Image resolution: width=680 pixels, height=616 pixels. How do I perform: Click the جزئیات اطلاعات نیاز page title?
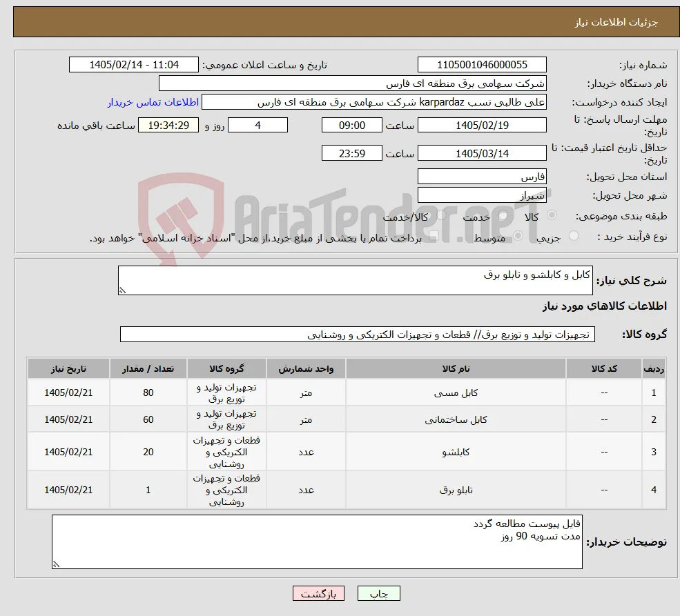point(616,22)
